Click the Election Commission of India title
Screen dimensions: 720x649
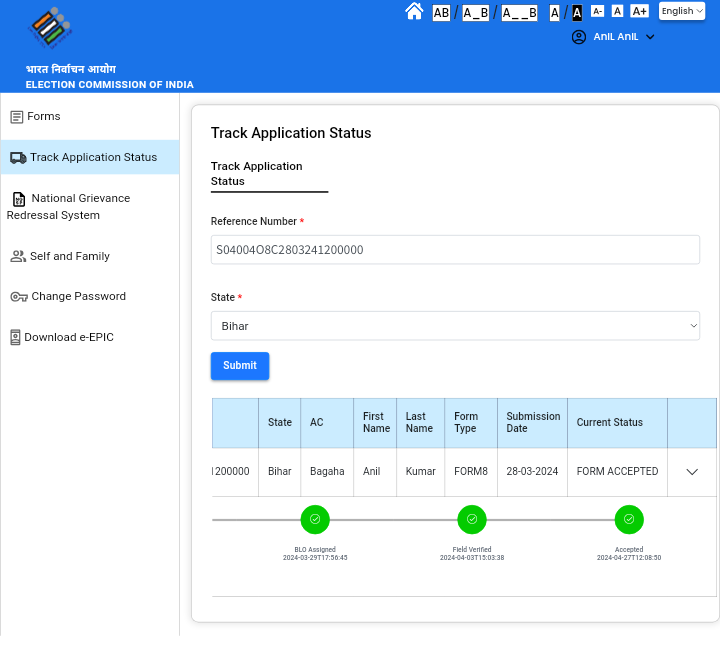point(109,85)
